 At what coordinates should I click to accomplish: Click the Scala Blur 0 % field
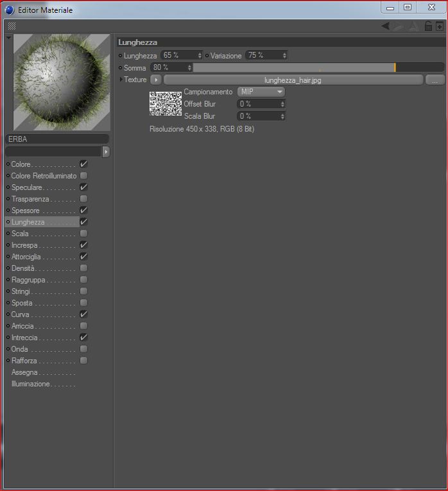[261, 116]
